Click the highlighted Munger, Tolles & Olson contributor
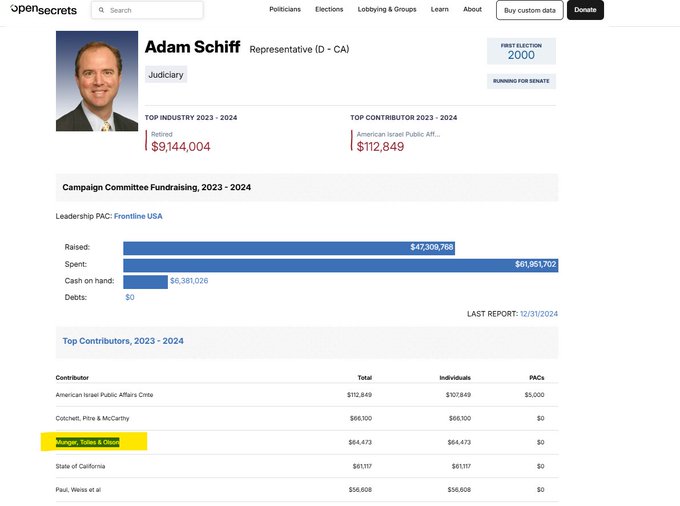Viewport: 680px width, 506px height. coord(88,442)
